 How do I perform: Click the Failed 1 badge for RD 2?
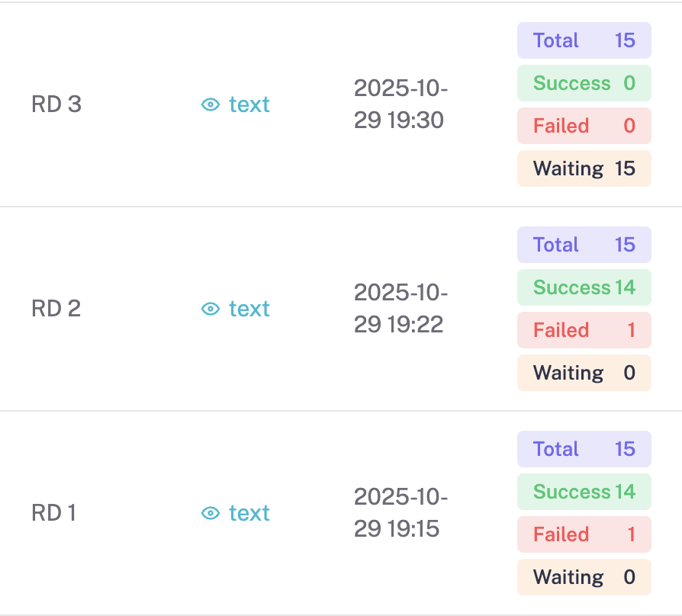(x=584, y=330)
